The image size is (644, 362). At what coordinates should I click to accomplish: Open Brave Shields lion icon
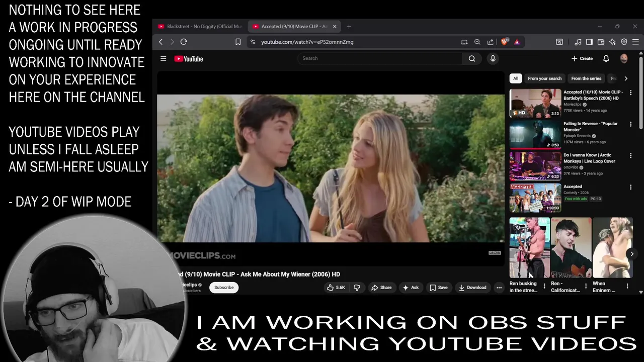pyautogui.click(x=504, y=42)
